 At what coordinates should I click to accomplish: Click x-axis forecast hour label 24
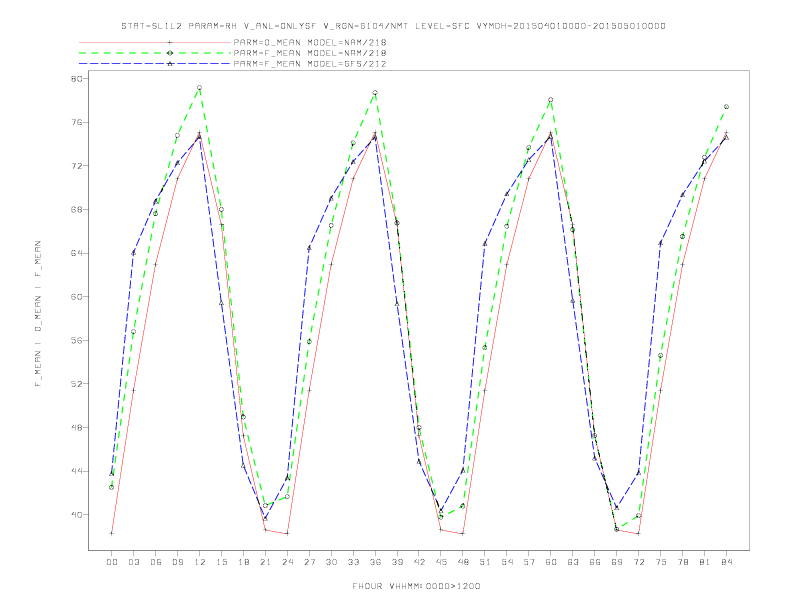point(287,562)
